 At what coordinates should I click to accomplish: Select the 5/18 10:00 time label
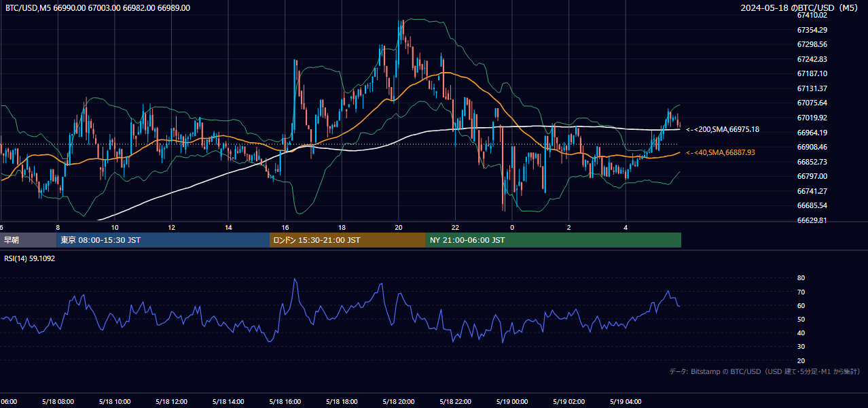tap(115, 401)
